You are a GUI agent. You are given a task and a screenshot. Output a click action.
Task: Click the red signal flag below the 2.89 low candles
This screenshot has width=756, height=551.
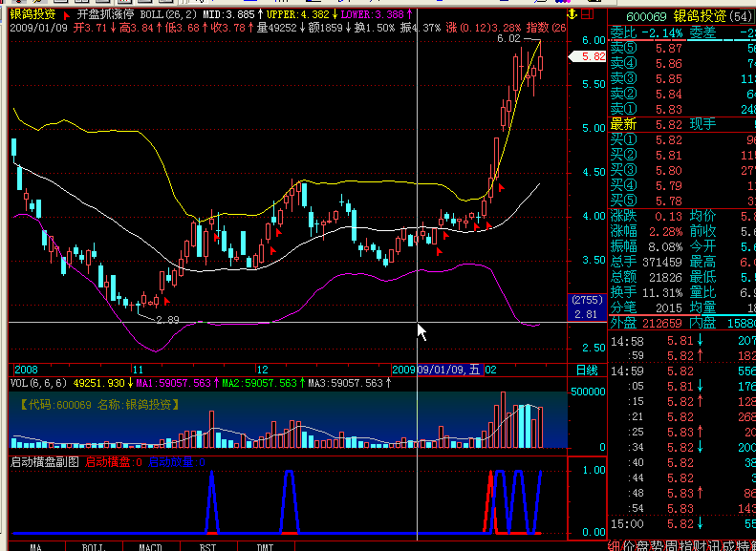coord(167,301)
